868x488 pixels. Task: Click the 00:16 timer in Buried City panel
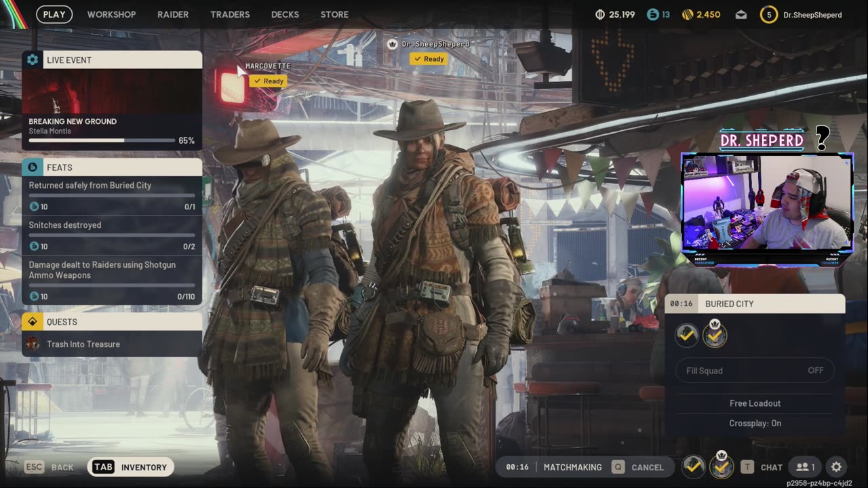(x=681, y=304)
